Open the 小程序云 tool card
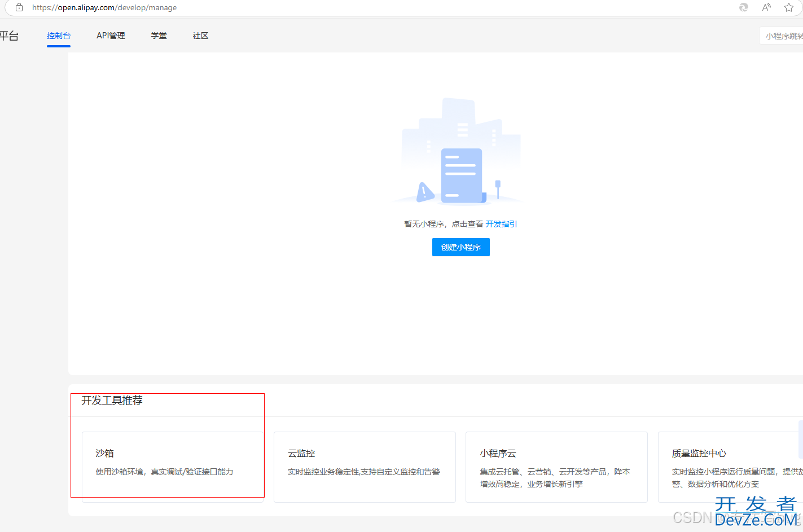Screen dimensions: 803x532 (556, 467)
